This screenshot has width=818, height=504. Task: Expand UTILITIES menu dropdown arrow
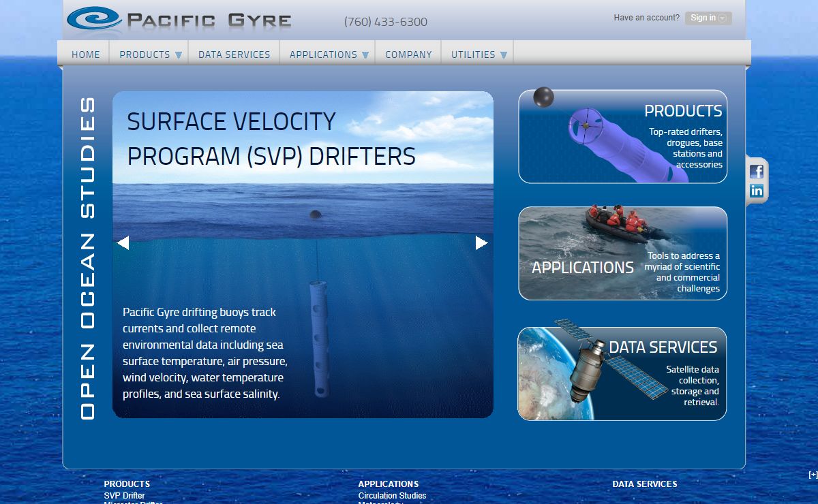[x=504, y=55]
